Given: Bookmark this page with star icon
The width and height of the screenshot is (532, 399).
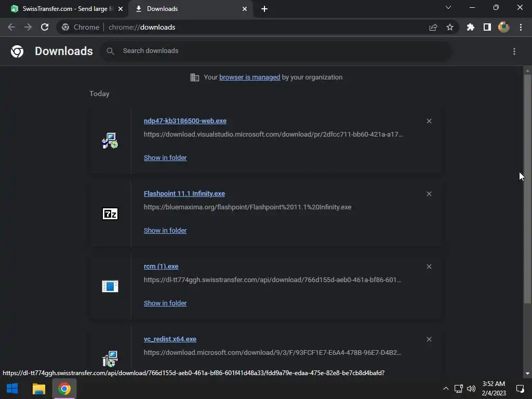Looking at the screenshot, I should click(450, 27).
